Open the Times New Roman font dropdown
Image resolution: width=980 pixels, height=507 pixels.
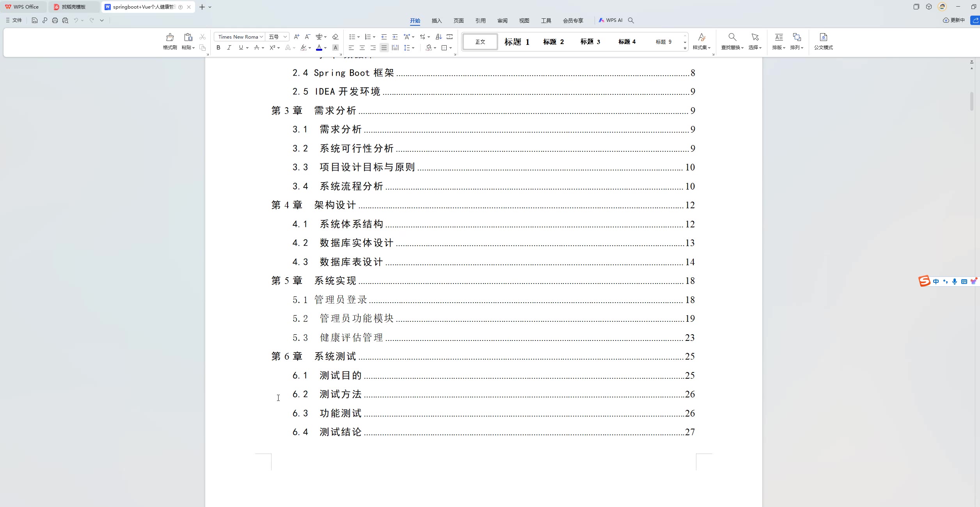click(x=261, y=37)
